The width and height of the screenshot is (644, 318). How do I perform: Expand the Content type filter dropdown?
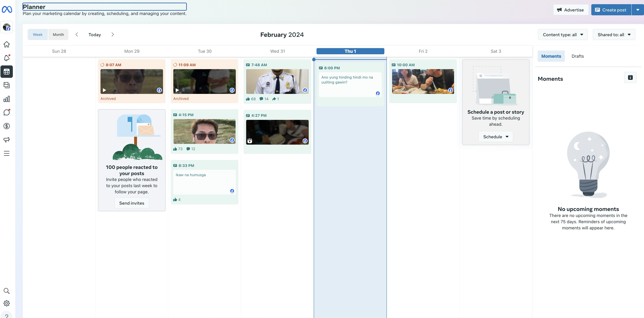click(563, 35)
